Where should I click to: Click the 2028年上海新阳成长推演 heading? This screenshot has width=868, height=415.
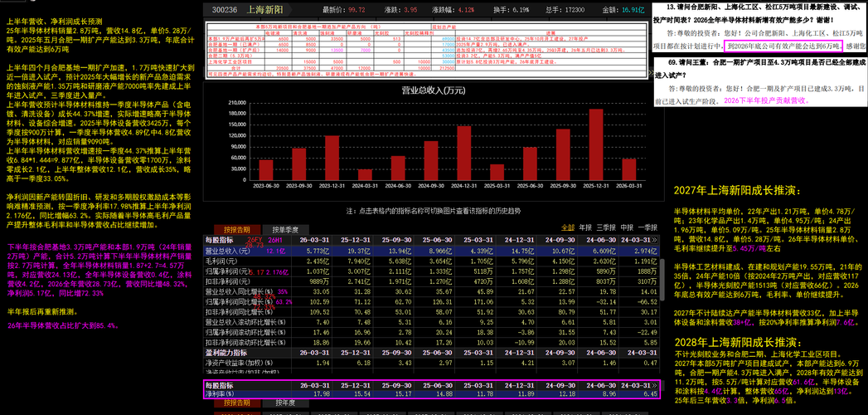click(737, 342)
